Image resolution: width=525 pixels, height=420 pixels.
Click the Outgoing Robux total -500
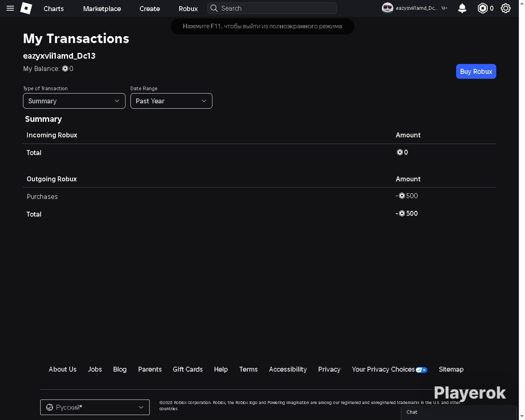[407, 214]
